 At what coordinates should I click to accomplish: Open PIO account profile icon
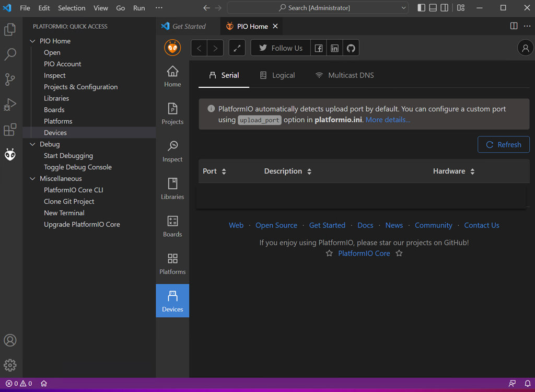pyautogui.click(x=525, y=48)
